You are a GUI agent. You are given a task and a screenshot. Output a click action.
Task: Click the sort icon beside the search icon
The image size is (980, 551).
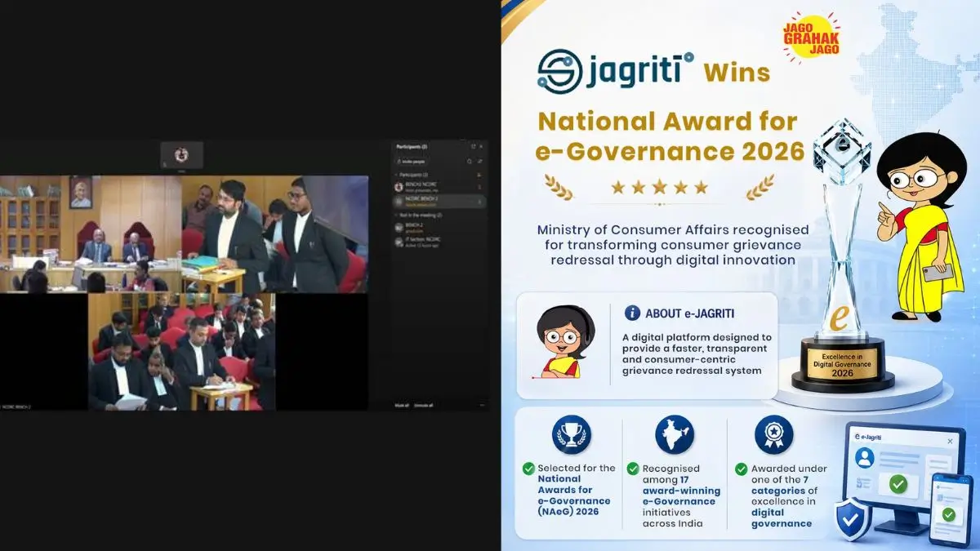(480, 161)
